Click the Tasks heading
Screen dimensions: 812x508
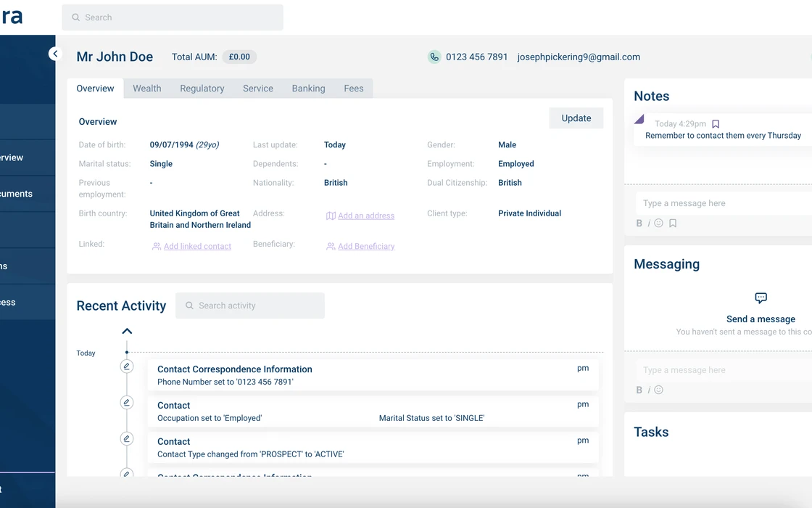coord(651,433)
